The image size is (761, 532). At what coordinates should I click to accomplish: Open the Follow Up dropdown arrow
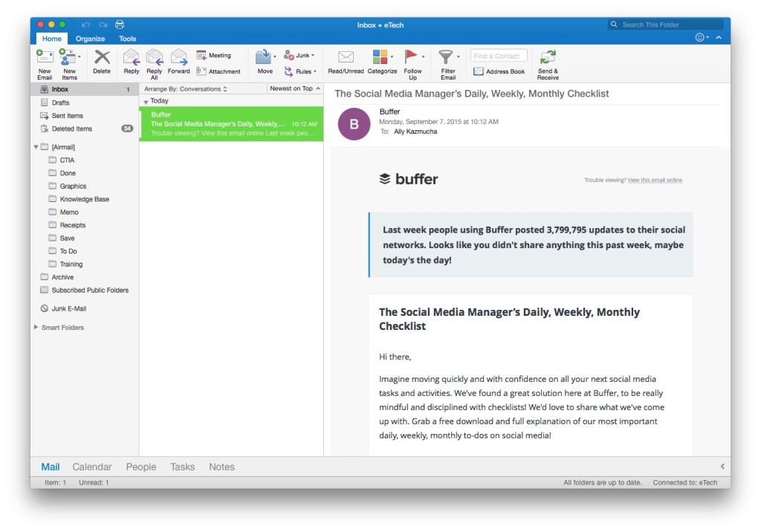click(423, 56)
